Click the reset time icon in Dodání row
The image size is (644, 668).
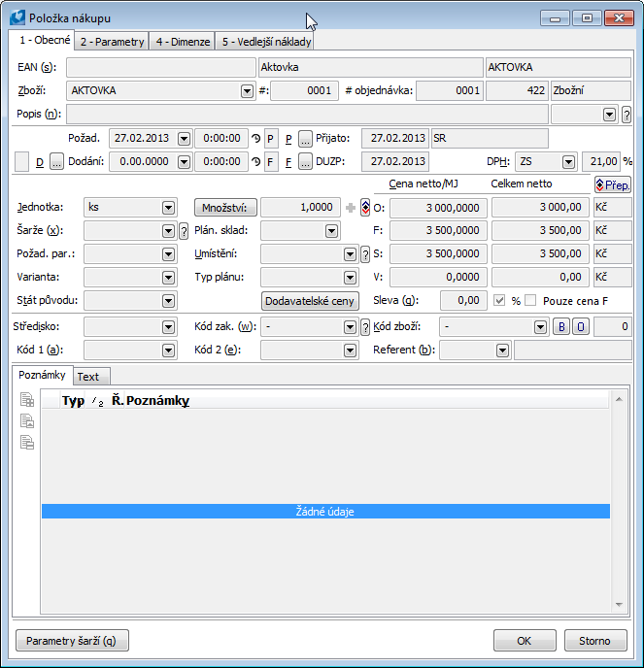255,162
